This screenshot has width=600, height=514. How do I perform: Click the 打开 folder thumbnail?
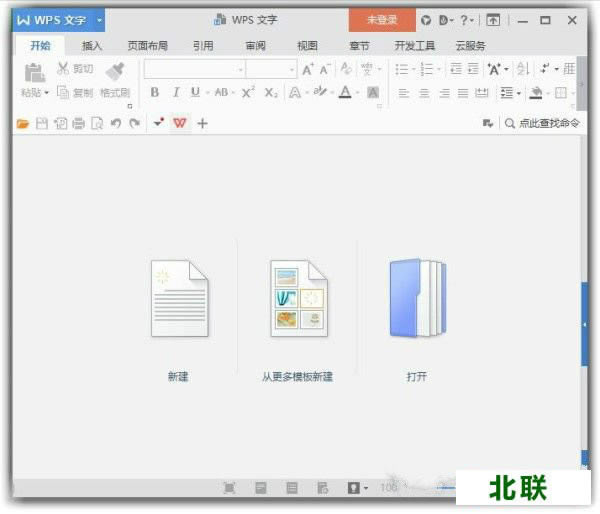[417, 299]
